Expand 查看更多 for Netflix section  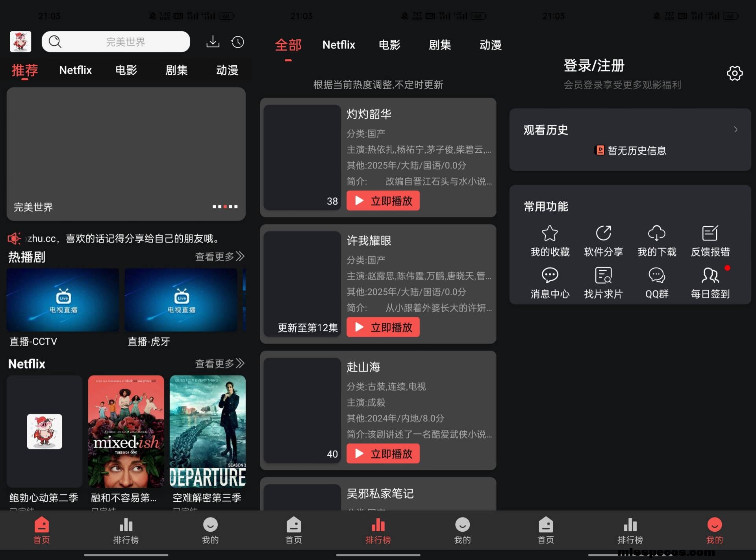coord(219,363)
